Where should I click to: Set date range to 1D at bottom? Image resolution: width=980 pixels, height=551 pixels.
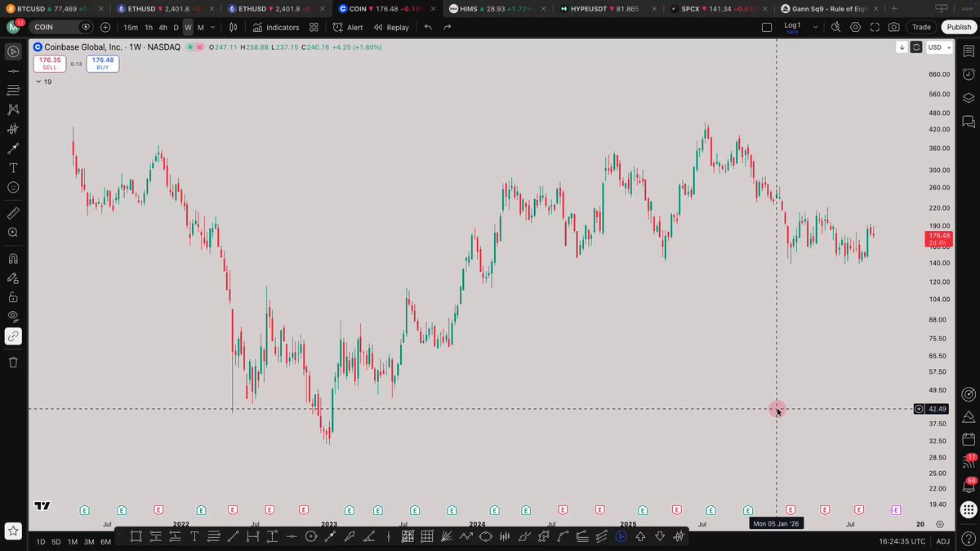click(41, 541)
